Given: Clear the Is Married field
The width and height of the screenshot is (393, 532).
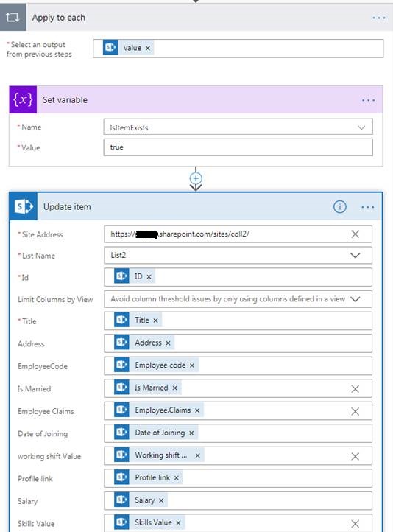Looking at the screenshot, I should (355, 389).
